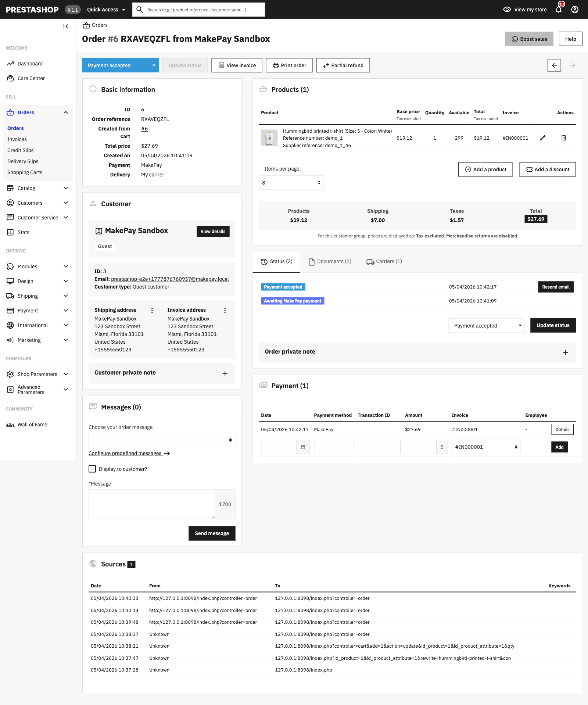Click the Modules puzzle icon
588x705 pixels.
click(10, 266)
